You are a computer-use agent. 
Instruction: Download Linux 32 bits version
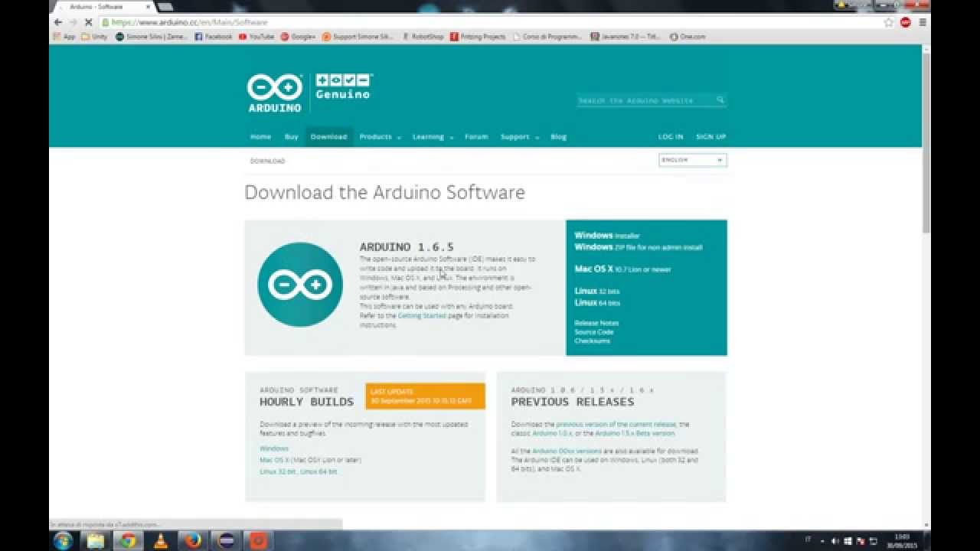[597, 292]
